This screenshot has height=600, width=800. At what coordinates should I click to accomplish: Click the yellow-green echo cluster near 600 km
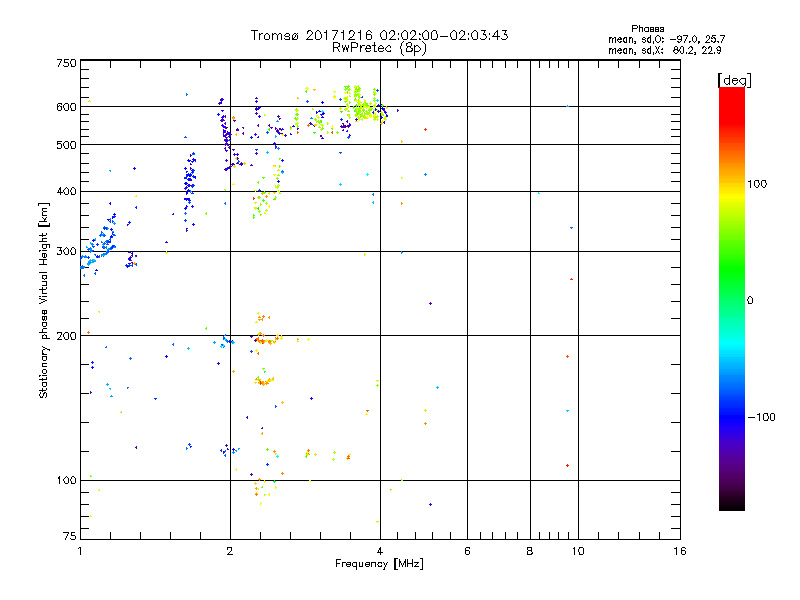(362, 105)
